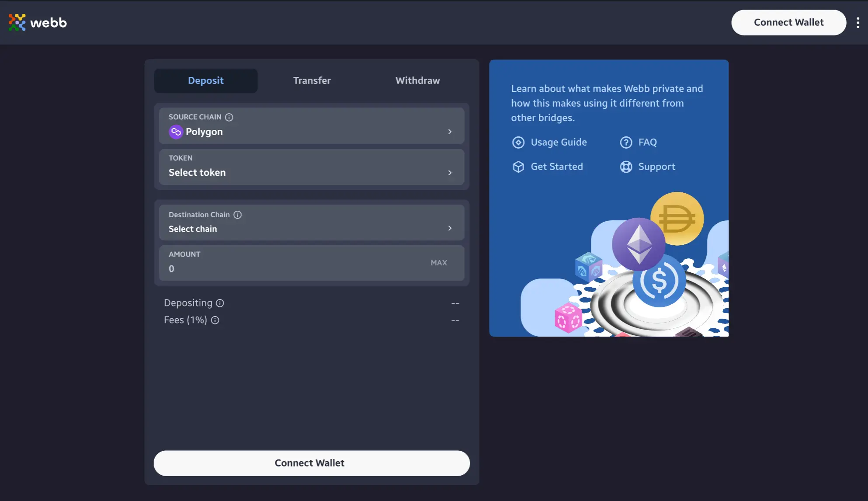The height and width of the screenshot is (501, 868).
Task: Click Connect Wallet button top right
Action: click(789, 22)
